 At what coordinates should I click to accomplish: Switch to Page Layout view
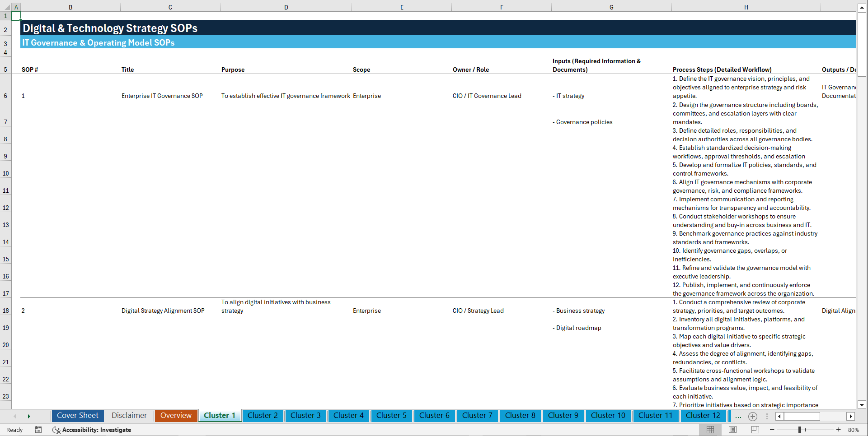732,430
